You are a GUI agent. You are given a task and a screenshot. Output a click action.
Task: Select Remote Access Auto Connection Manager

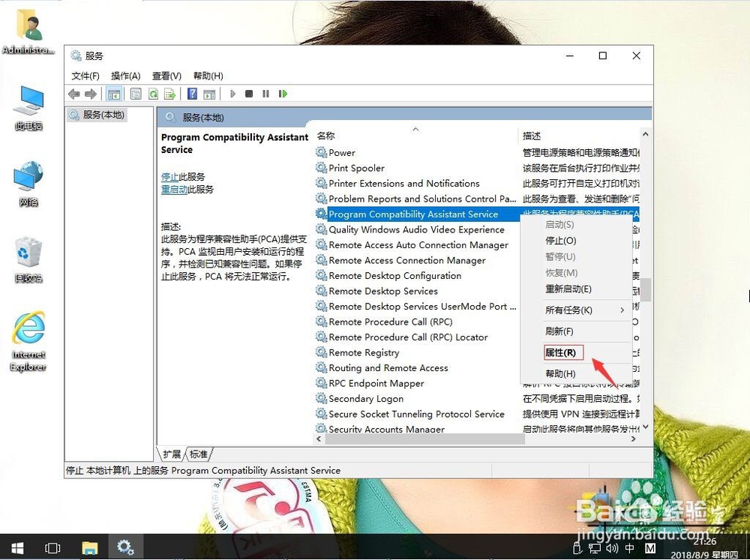pos(415,245)
